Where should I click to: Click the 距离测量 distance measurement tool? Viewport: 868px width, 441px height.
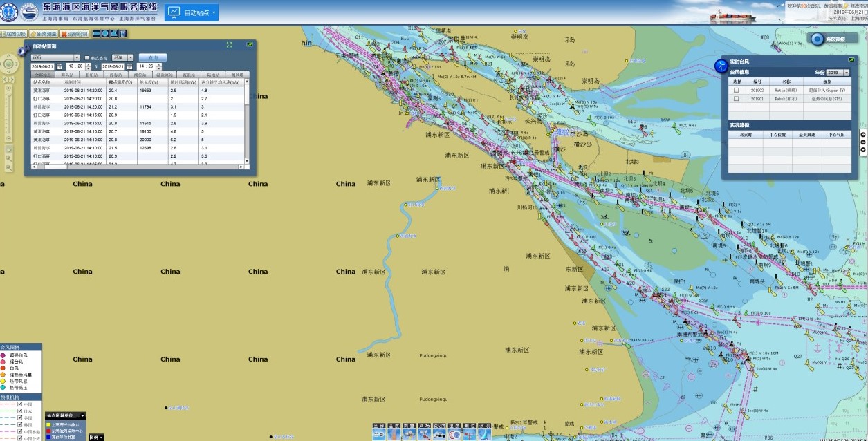[43, 34]
